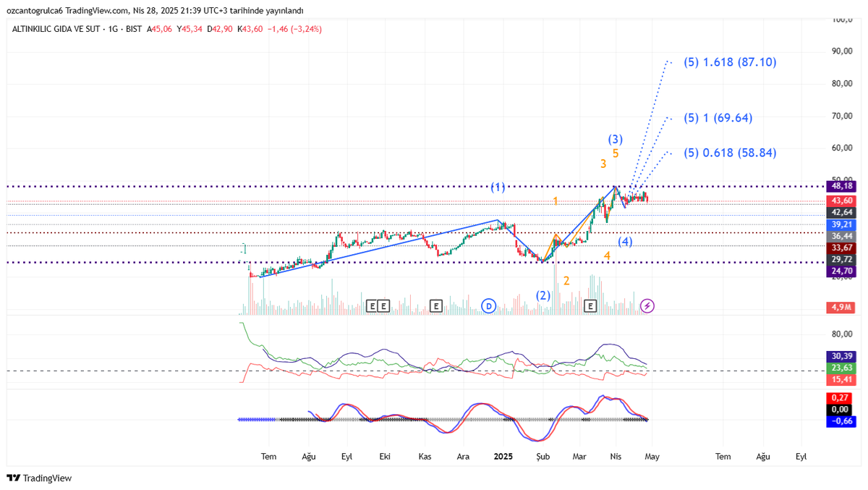This screenshot has width=868, height=490.
Task: Click the Mar month label on time axis
Action: click(579, 457)
